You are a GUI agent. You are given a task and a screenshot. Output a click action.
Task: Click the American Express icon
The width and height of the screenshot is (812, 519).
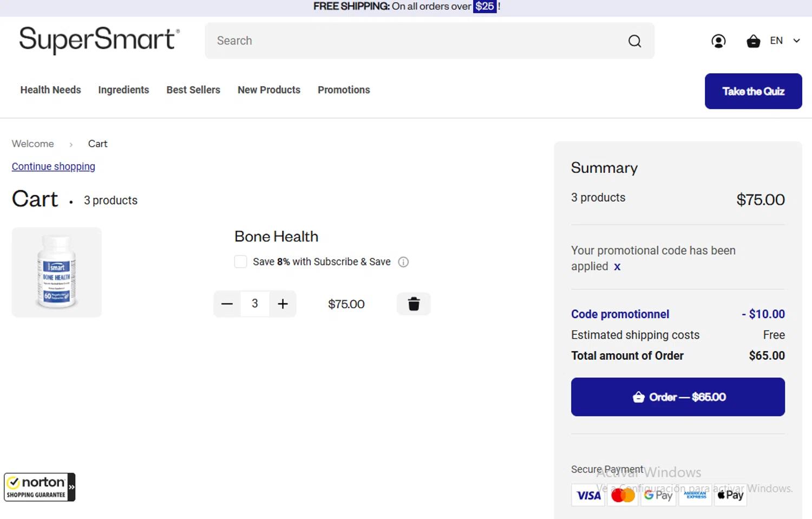(695, 495)
